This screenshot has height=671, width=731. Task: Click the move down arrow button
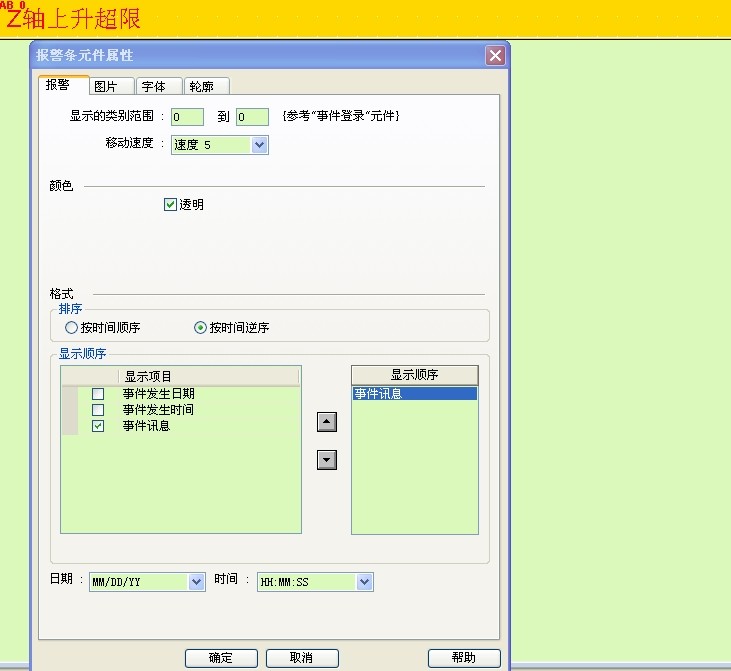326,460
